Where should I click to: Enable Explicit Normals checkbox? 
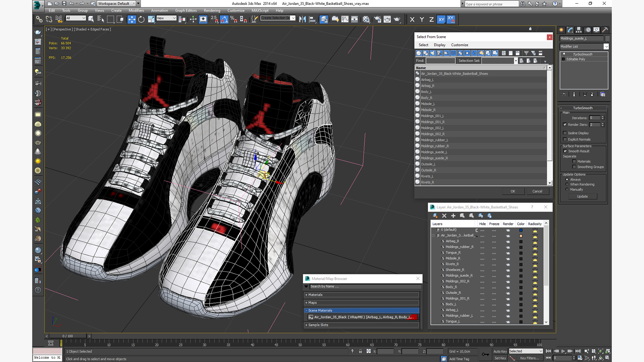click(x=565, y=139)
